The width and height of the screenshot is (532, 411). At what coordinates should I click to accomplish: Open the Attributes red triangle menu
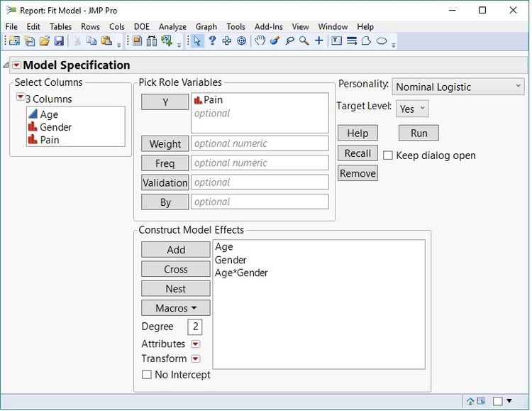[x=196, y=344]
